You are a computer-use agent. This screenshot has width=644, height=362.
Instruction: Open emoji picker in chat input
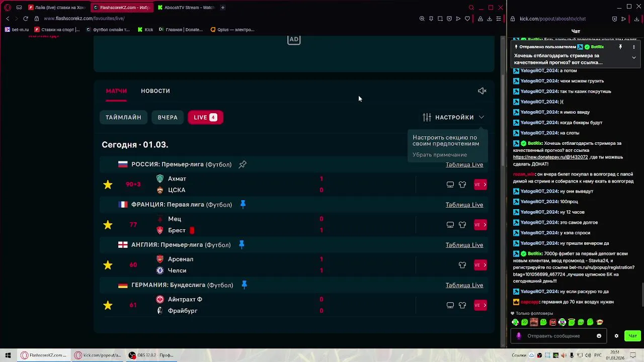click(x=599, y=336)
